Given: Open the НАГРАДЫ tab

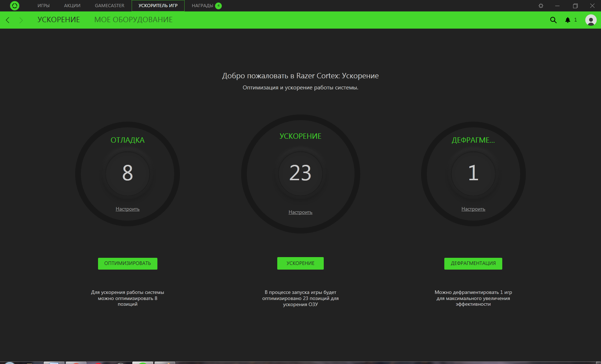Looking at the screenshot, I should coord(202,6).
